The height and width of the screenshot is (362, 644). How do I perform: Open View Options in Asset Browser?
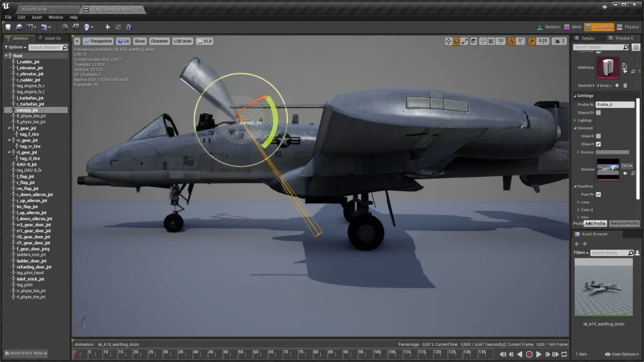pyautogui.click(x=622, y=354)
